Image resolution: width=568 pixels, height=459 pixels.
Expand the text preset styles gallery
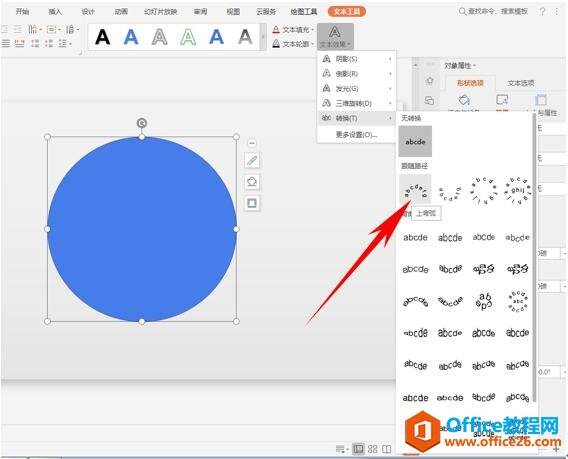click(x=263, y=37)
